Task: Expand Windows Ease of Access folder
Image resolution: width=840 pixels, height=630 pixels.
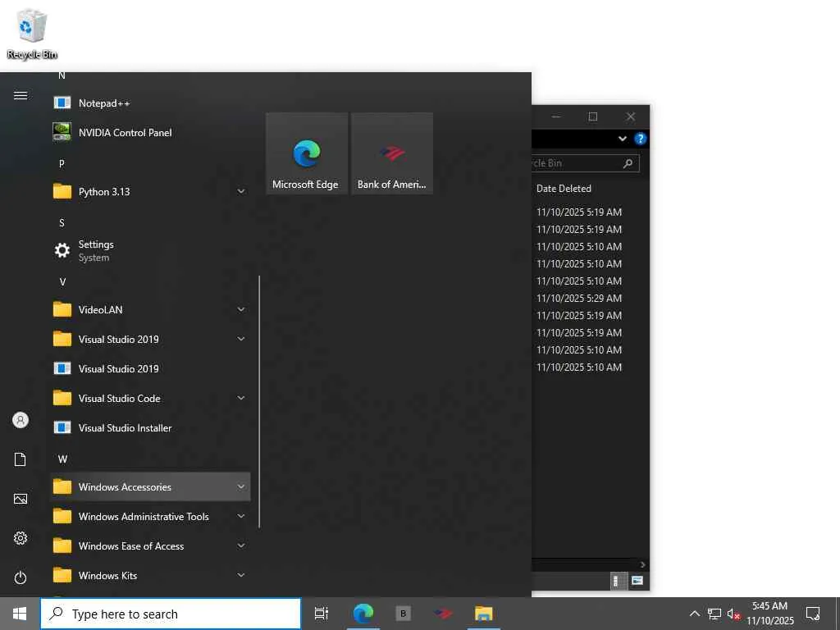Action: click(150, 546)
